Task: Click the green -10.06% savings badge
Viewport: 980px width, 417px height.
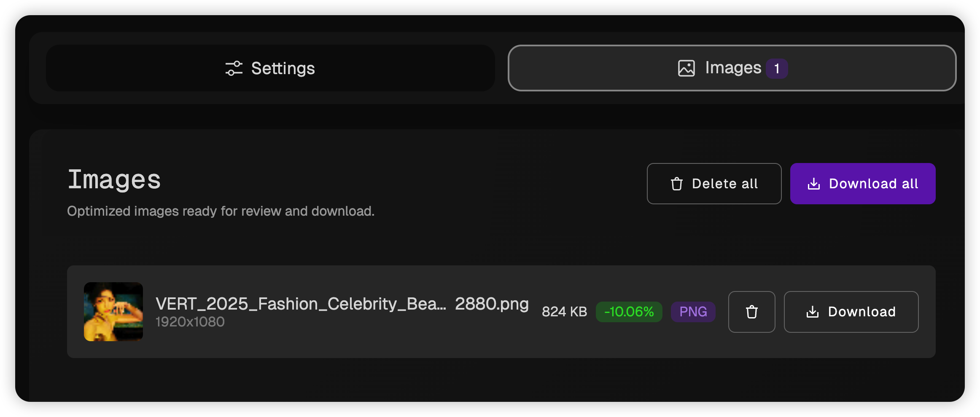Action: 629,312
